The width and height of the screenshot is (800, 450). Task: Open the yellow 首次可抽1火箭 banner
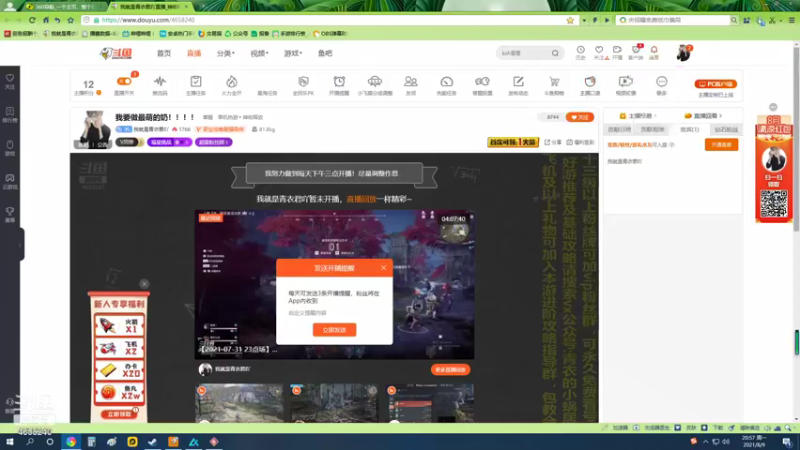pos(513,142)
